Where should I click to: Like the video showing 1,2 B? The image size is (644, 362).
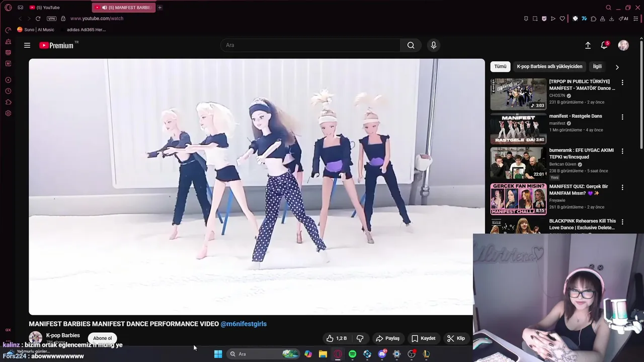click(337, 338)
